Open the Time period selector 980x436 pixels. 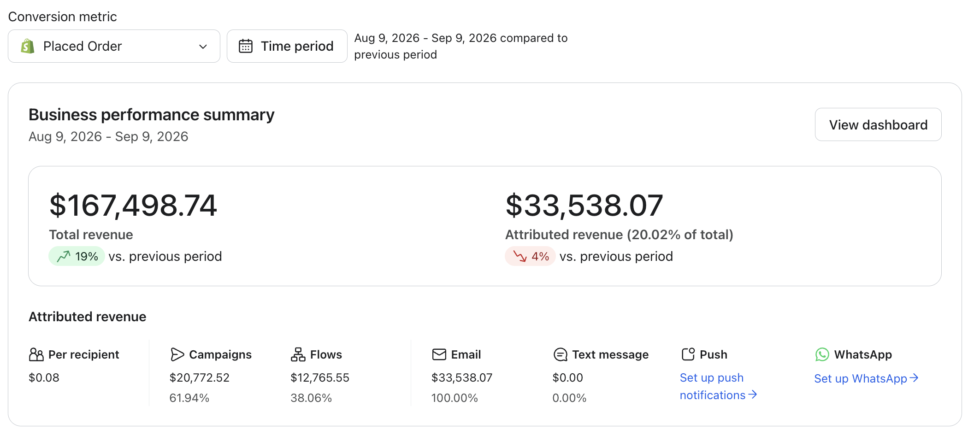[x=287, y=46]
